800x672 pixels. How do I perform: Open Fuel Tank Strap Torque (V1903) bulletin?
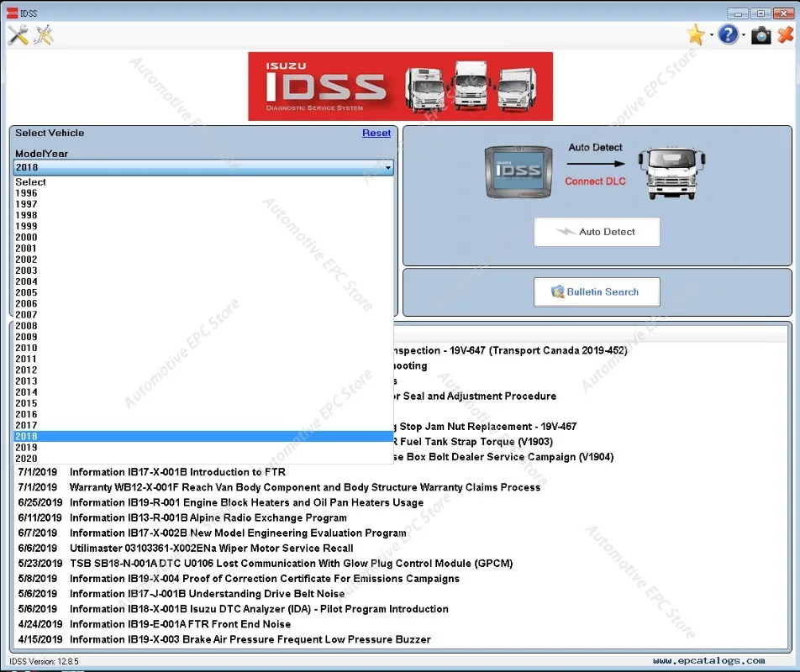click(x=473, y=442)
